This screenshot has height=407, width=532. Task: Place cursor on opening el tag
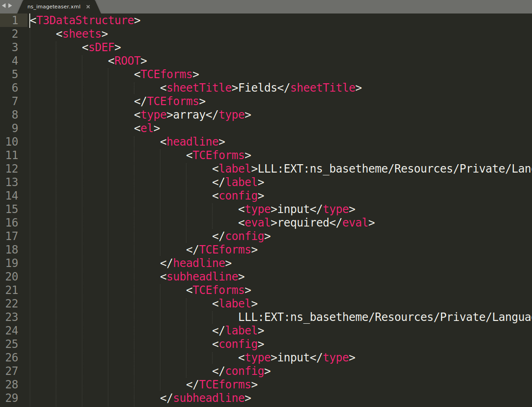(147, 128)
